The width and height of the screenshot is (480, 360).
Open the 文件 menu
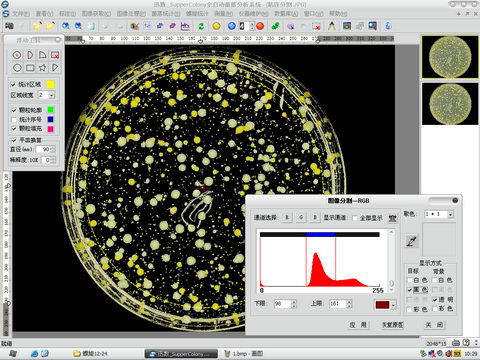21,14
